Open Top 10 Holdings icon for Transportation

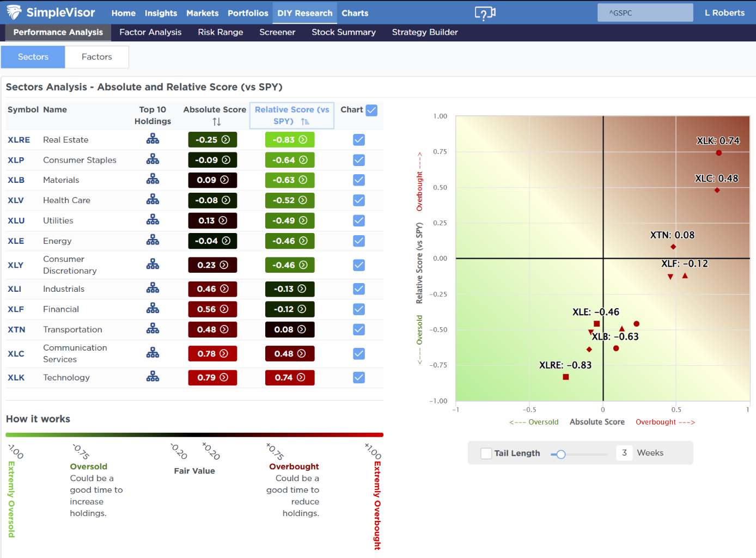153,329
